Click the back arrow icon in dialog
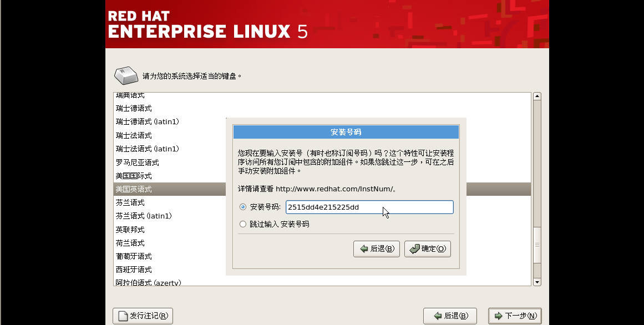The image size is (644, 325). 363,249
